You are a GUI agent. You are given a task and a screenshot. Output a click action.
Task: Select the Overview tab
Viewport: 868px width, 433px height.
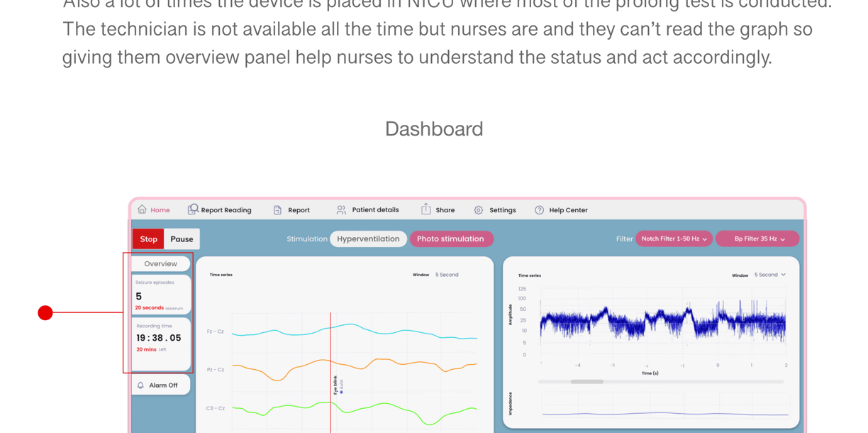pyautogui.click(x=161, y=263)
